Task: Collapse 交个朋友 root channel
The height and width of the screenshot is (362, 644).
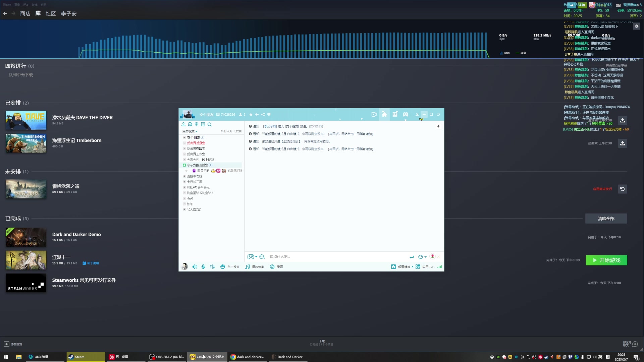Action: [x=184, y=137]
